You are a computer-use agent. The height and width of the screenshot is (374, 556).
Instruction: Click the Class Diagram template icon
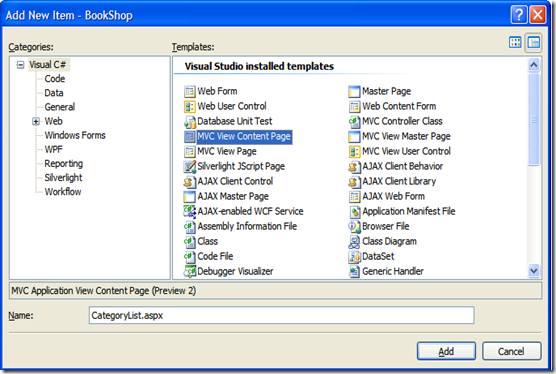tap(354, 241)
